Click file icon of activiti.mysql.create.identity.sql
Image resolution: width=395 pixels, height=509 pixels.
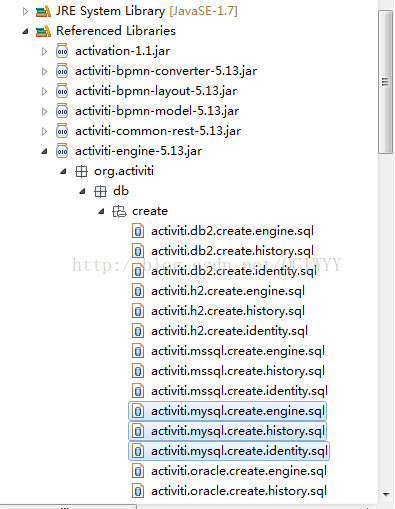[138, 451]
